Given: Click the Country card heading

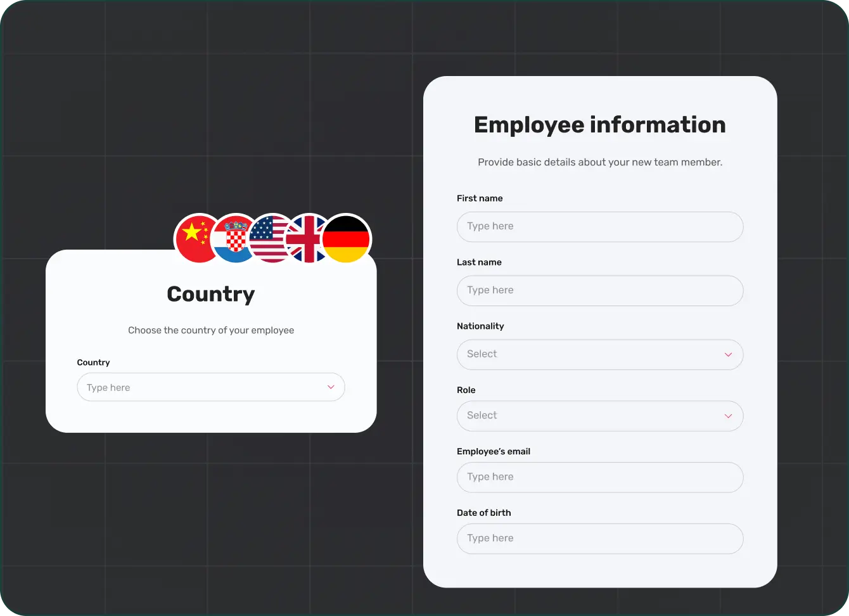Looking at the screenshot, I should tap(211, 294).
